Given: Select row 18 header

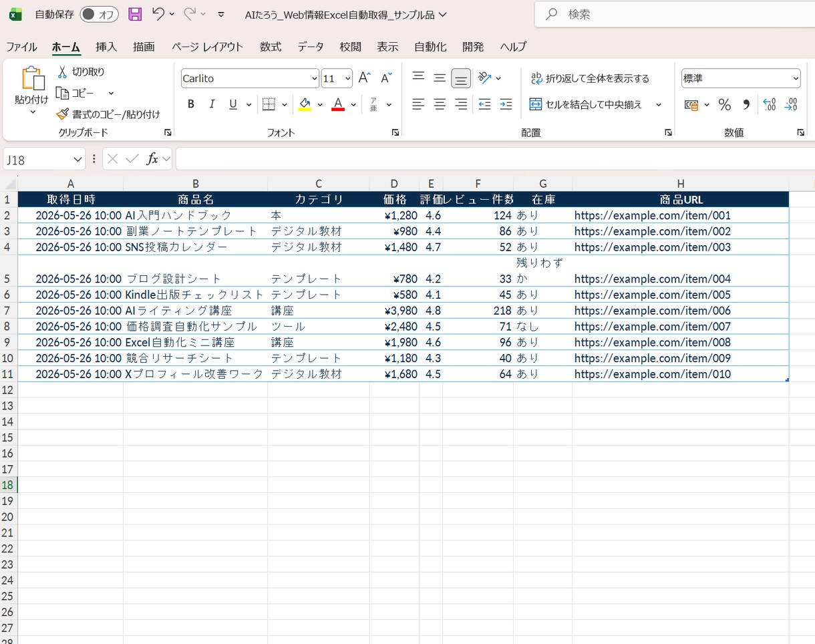Looking at the screenshot, I should click(x=9, y=485).
